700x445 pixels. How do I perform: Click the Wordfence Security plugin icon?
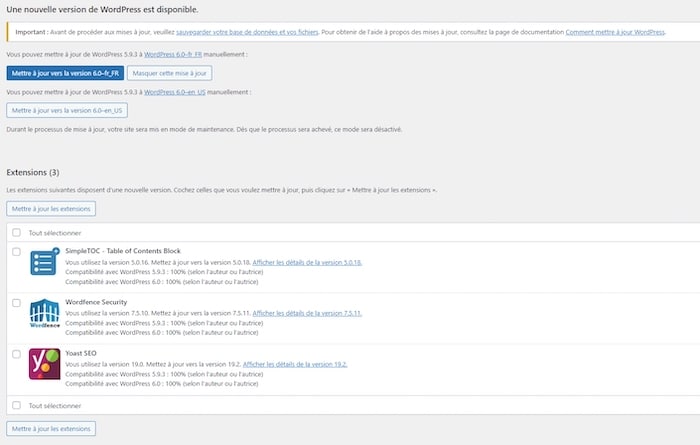pyautogui.click(x=44, y=313)
